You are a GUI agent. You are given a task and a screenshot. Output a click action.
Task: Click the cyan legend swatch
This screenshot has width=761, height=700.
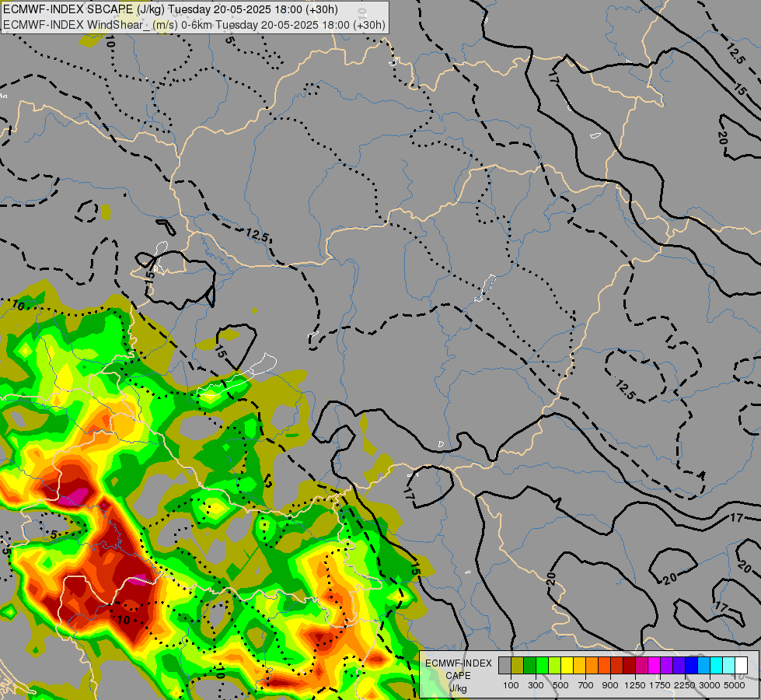point(717,665)
